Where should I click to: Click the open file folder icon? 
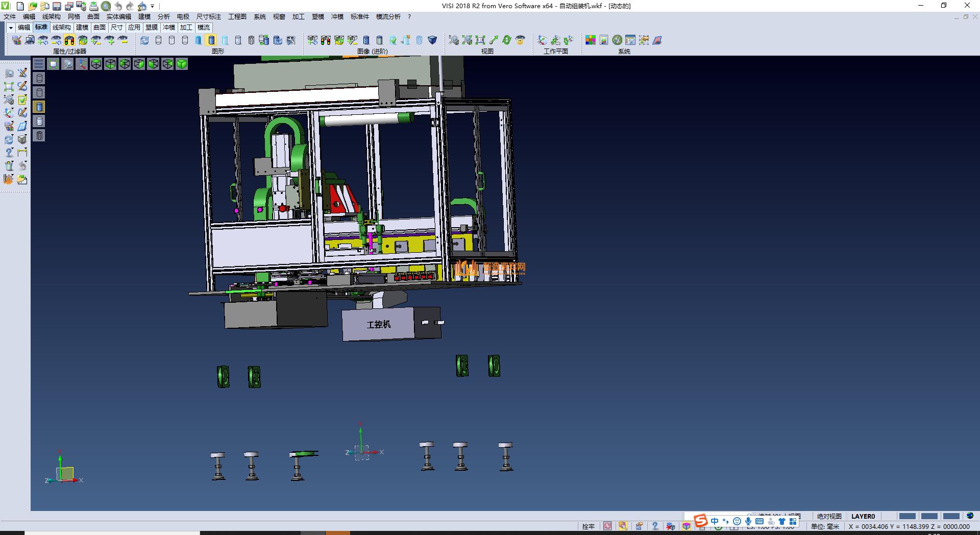point(32,6)
